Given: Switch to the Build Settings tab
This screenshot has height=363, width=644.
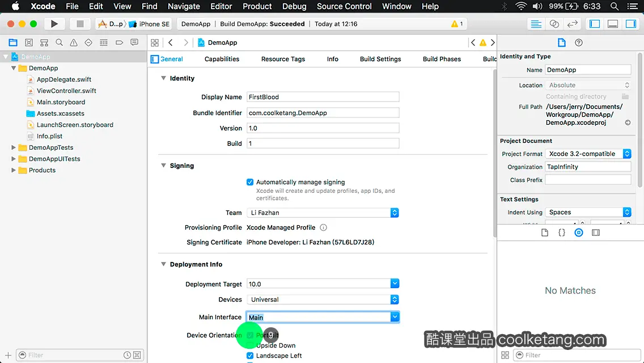Looking at the screenshot, I should (x=380, y=59).
